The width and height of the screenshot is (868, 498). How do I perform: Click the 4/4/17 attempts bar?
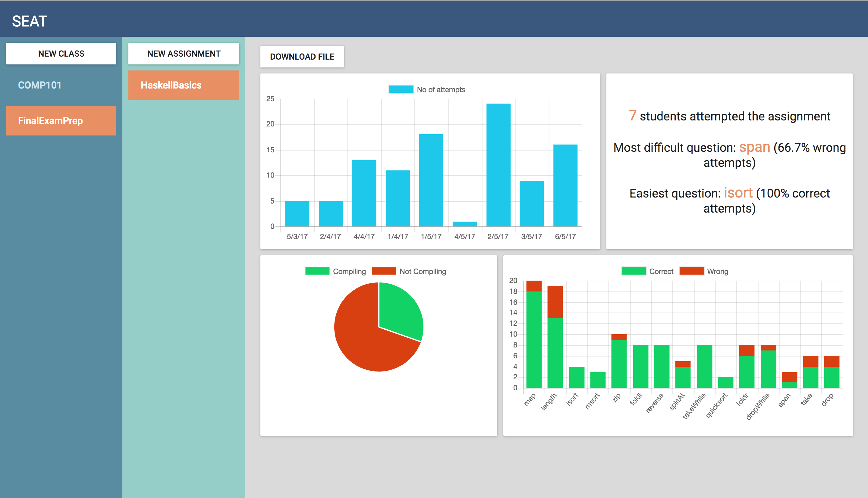364,193
